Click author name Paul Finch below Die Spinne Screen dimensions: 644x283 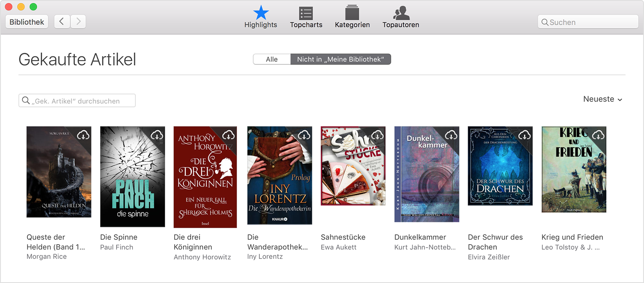click(117, 247)
